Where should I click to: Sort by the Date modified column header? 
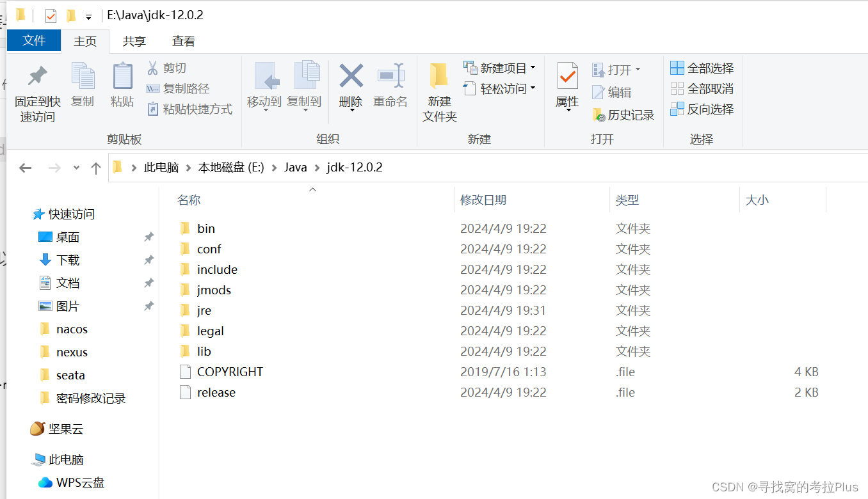pos(532,200)
